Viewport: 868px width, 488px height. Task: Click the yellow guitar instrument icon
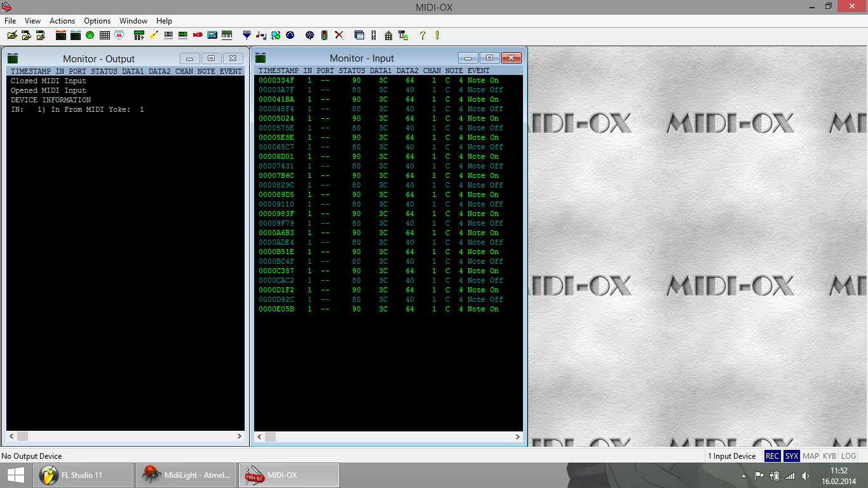tap(154, 36)
